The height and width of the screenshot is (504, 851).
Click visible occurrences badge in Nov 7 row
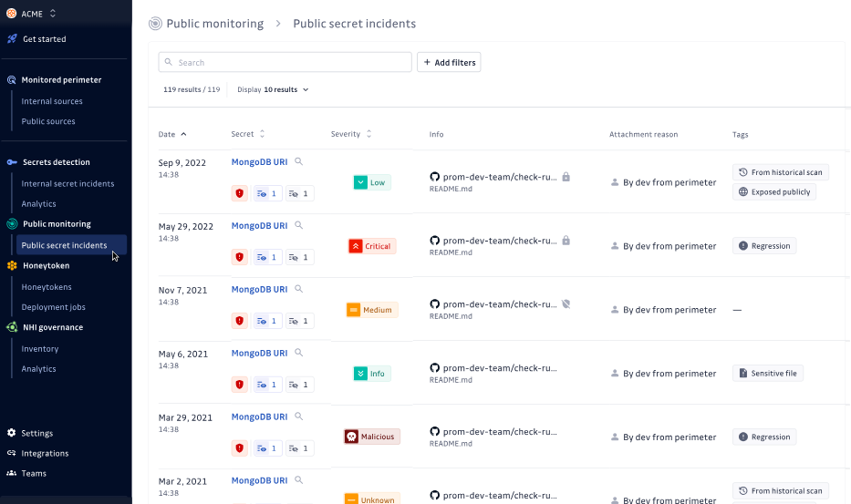tap(268, 321)
